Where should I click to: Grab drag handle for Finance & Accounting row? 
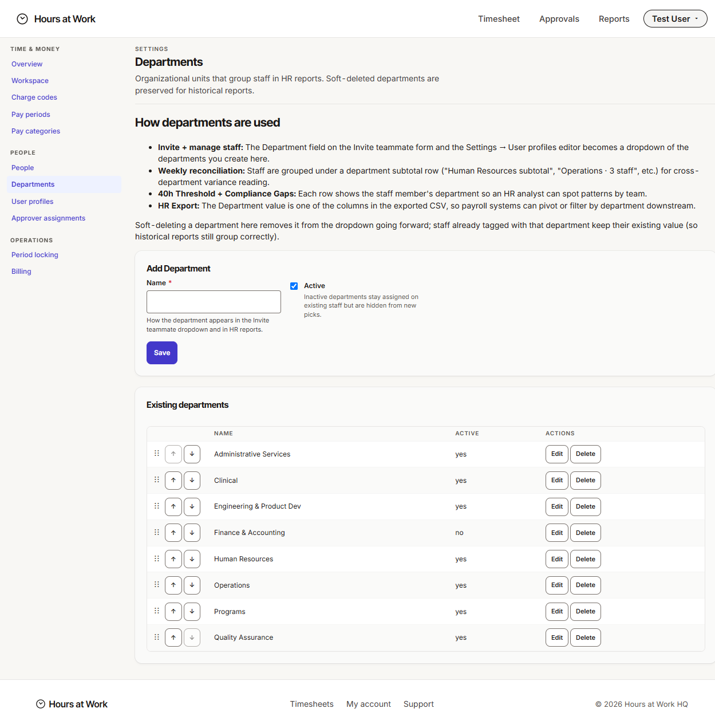tap(157, 532)
